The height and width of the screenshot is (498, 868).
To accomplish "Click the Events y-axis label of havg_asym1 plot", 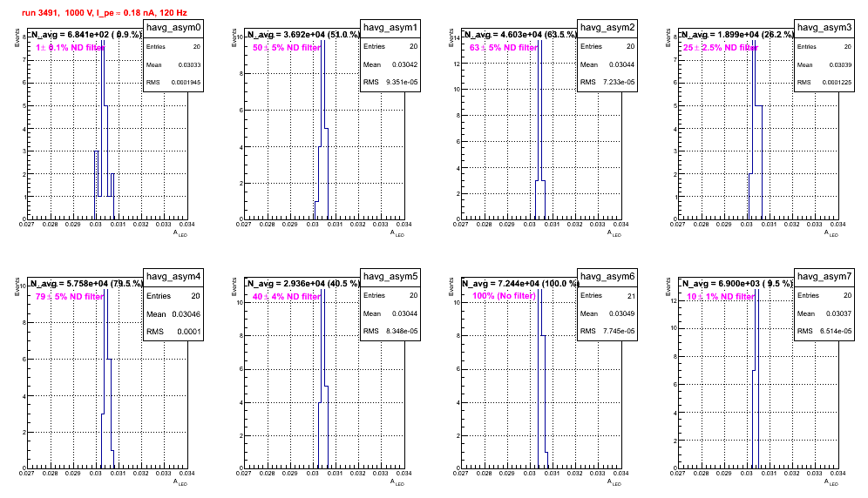I will point(234,37).
